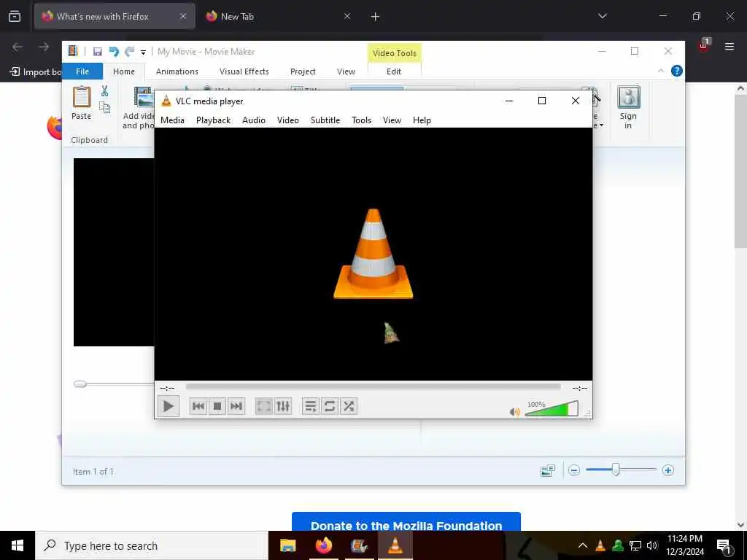Open the Subtitle menu in VLC
The image size is (747, 560).
(325, 120)
